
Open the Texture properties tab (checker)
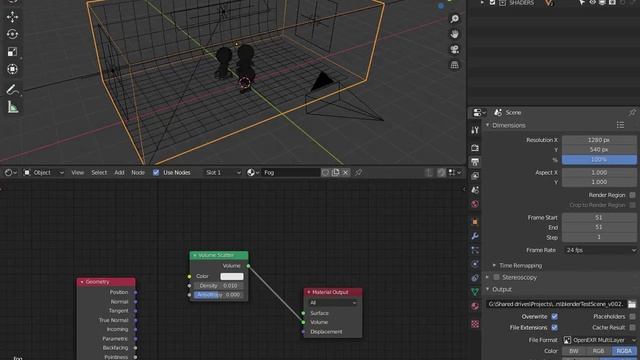click(475, 324)
